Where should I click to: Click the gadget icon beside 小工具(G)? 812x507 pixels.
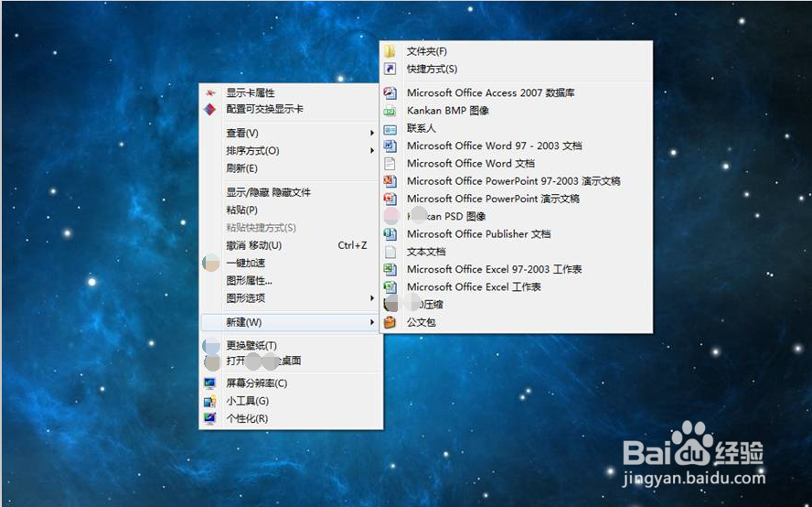(209, 401)
